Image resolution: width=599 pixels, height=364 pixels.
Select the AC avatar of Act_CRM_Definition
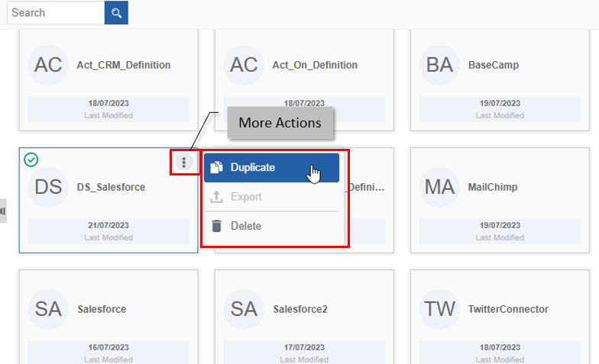tap(48, 65)
